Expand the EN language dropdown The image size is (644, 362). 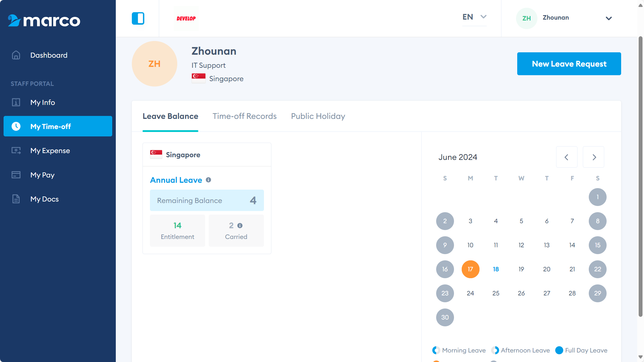(474, 17)
